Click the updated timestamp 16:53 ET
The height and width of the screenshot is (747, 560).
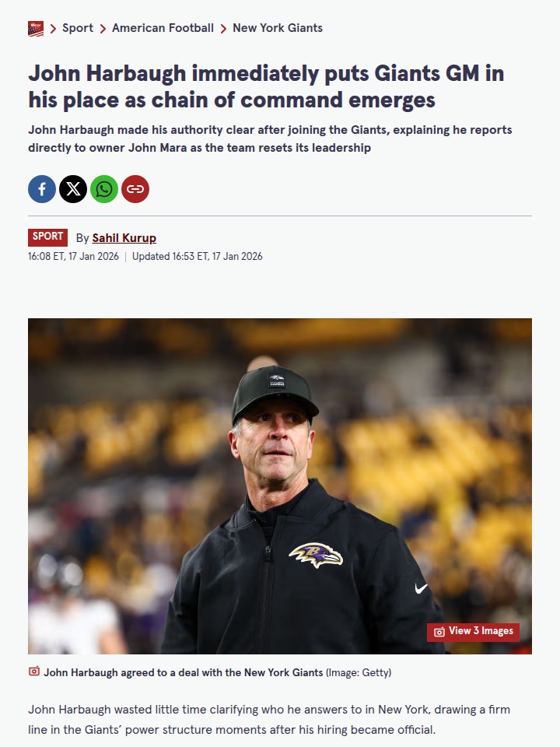tap(198, 257)
